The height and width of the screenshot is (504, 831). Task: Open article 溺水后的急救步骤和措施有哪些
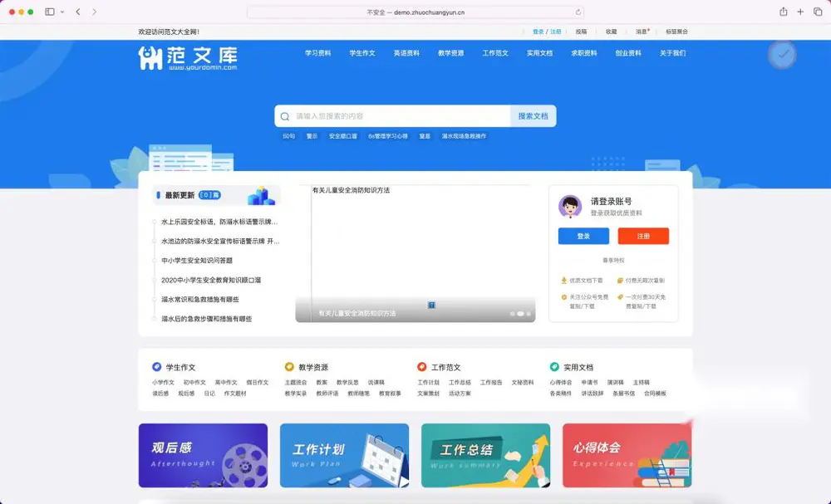pos(207,319)
